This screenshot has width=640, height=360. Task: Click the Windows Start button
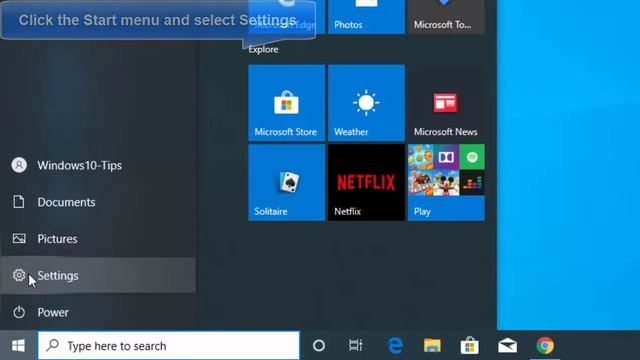[x=18, y=346]
